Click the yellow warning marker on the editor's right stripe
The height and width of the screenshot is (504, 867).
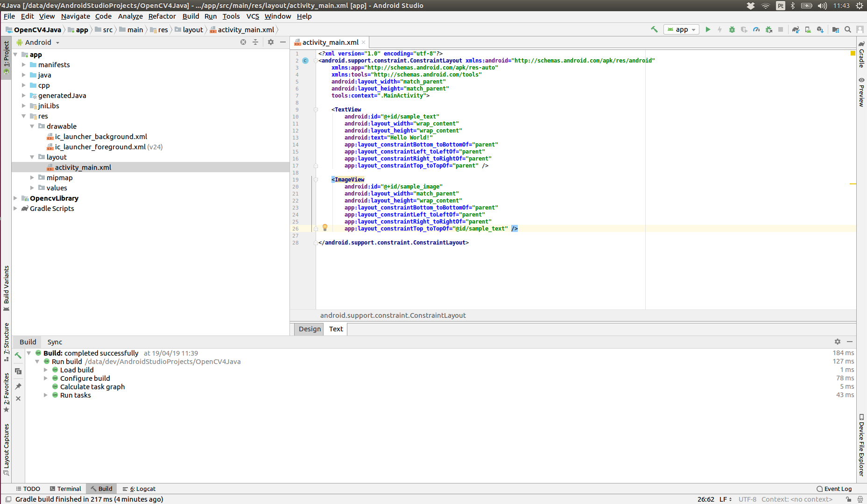pos(853,184)
